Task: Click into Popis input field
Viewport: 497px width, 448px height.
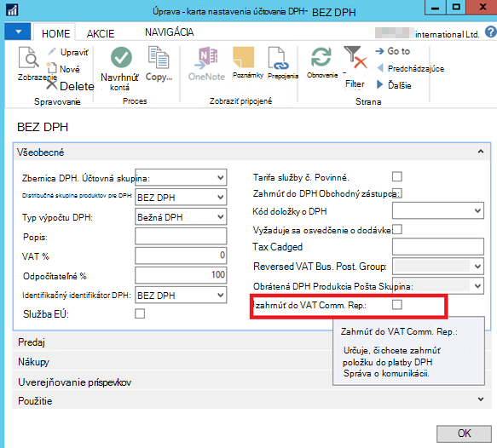Action: [x=181, y=236]
